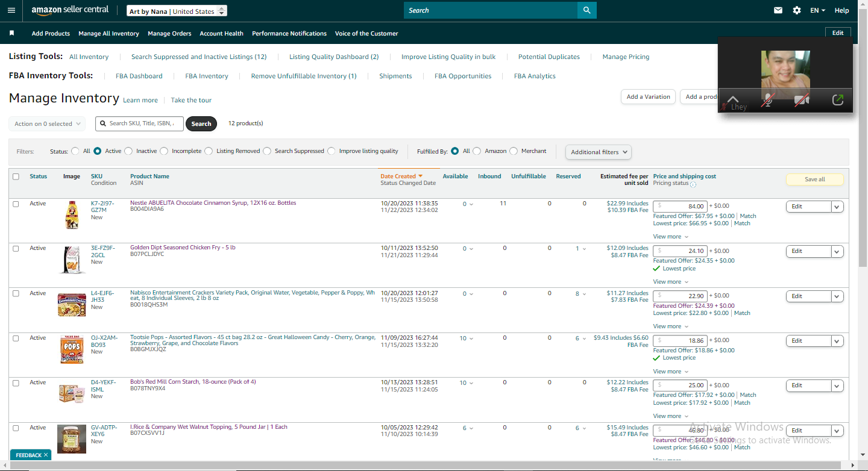The height and width of the screenshot is (471, 868).
Task: Open the Art by Nana store selector
Action: click(x=177, y=11)
